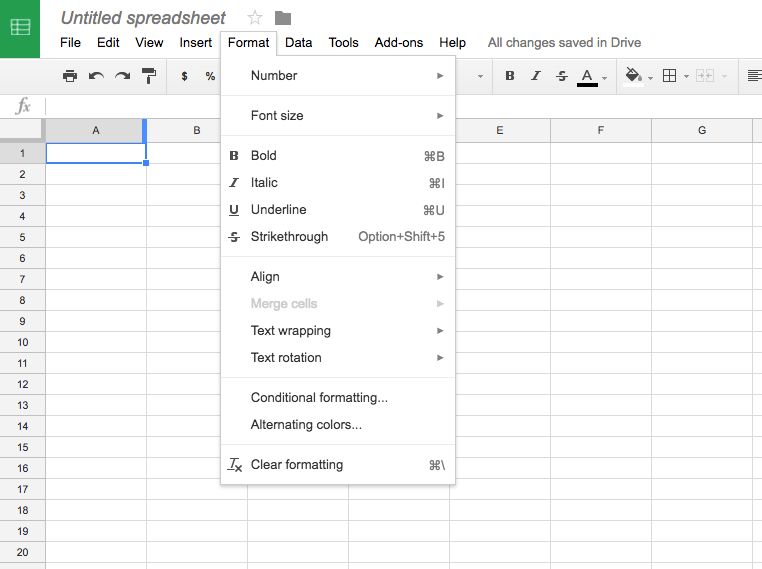Toggle italic in the toolbar
Viewport: 762px width, 569px height.
click(x=536, y=76)
